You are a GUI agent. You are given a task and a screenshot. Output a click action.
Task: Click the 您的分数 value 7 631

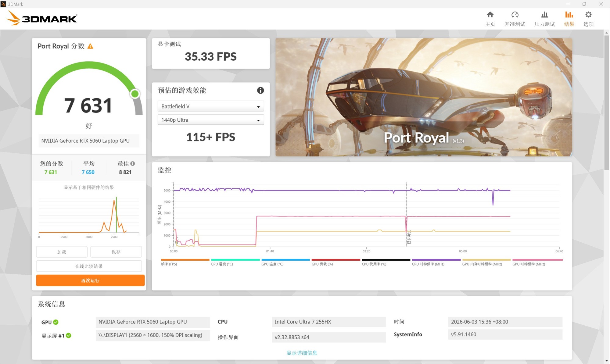pos(51,172)
